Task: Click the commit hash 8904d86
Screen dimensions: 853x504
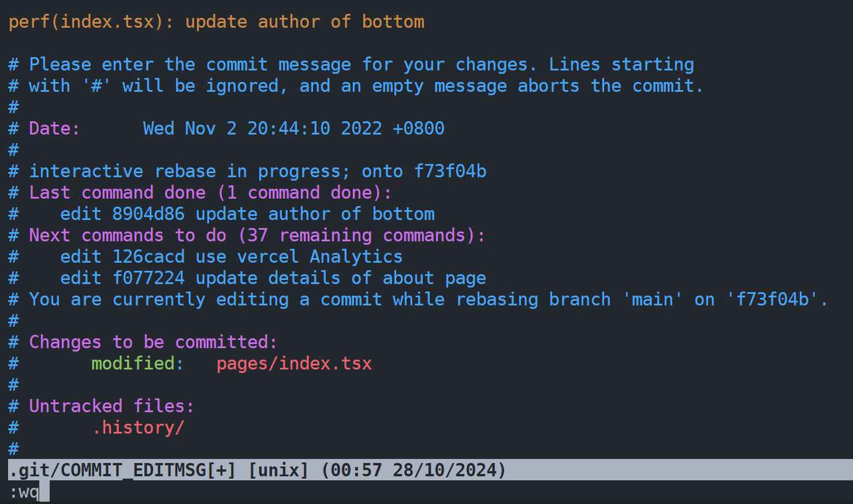Action: (x=148, y=214)
